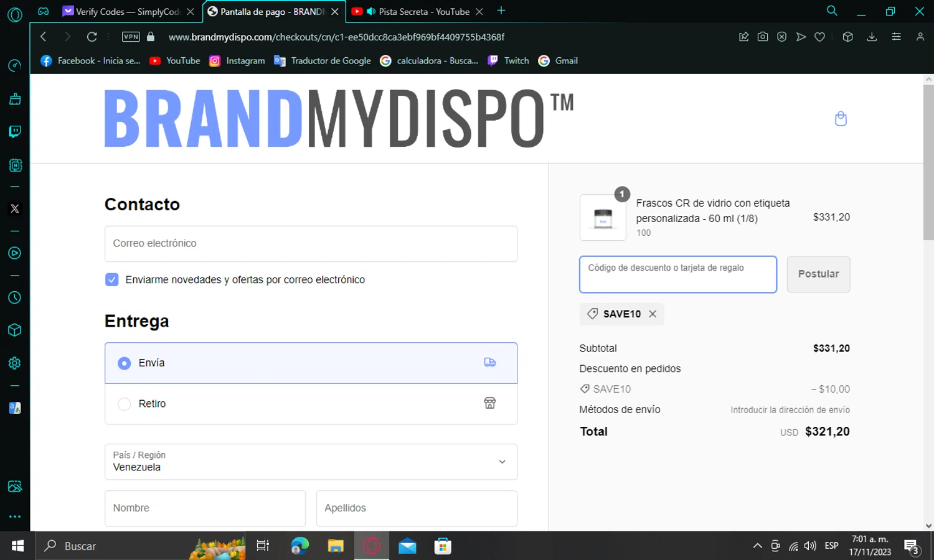Open the Windows Start menu
The height and width of the screenshot is (560, 934).
click(17, 546)
